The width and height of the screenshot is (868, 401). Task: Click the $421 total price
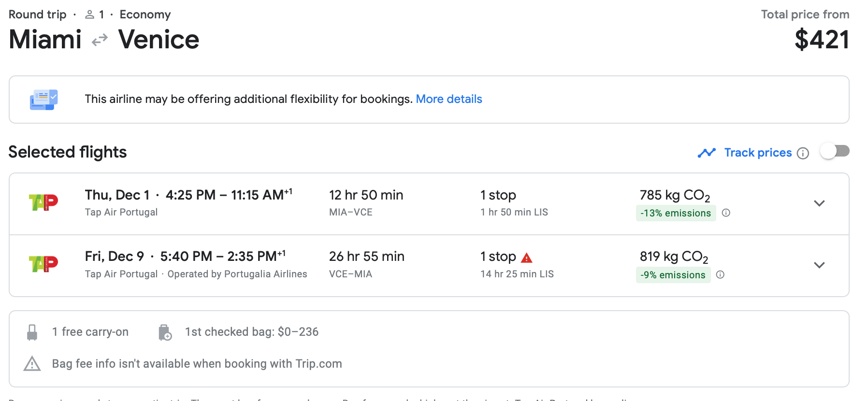[822, 40]
